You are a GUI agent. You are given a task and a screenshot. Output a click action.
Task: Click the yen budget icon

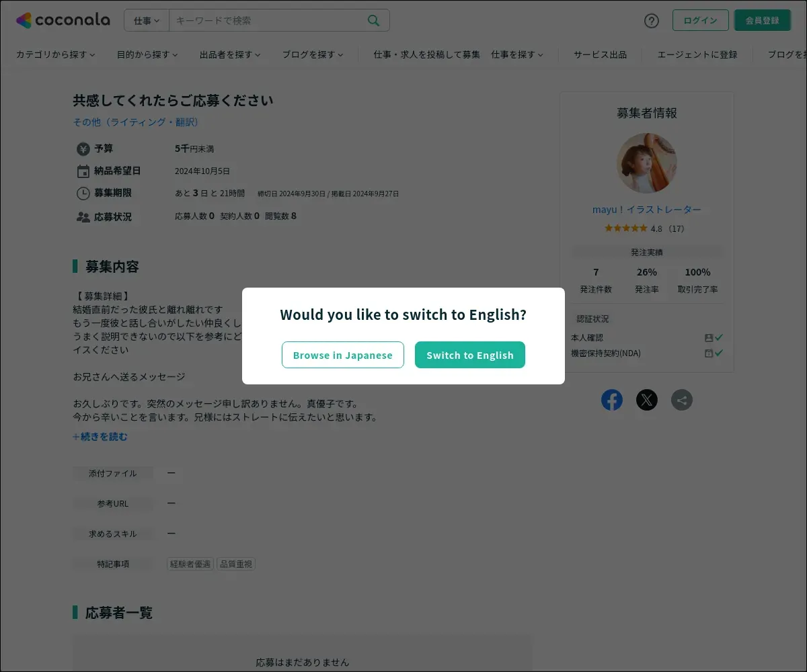pyautogui.click(x=83, y=149)
